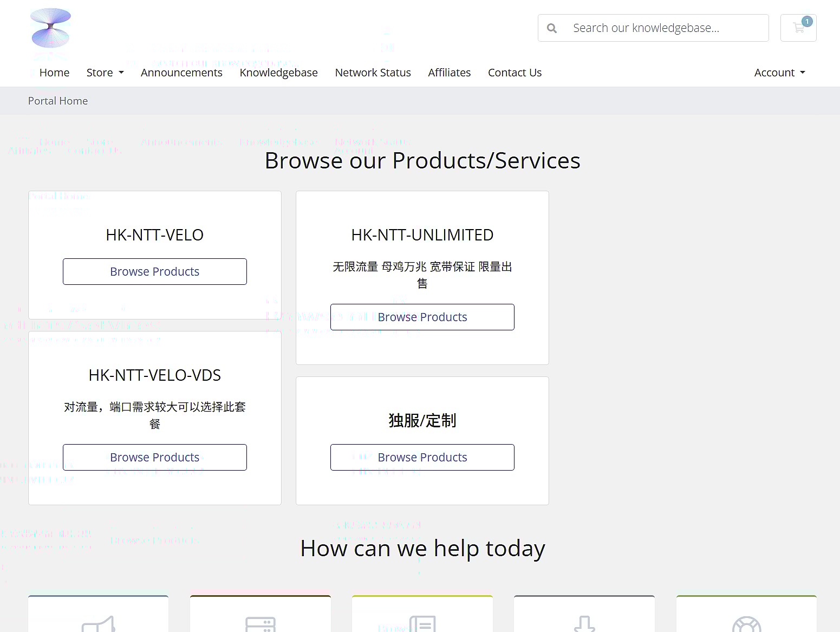Open Knowledgebase from the navigation bar
The height and width of the screenshot is (632, 840).
pyautogui.click(x=278, y=73)
